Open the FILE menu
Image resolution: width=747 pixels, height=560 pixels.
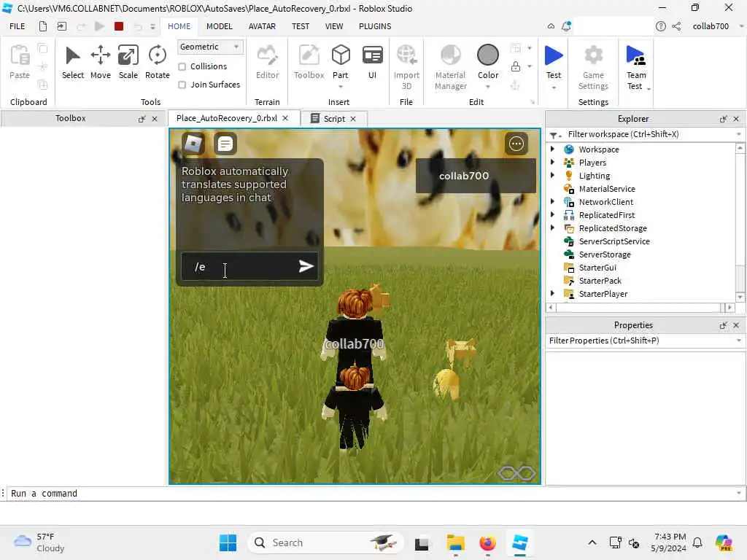pos(18,26)
